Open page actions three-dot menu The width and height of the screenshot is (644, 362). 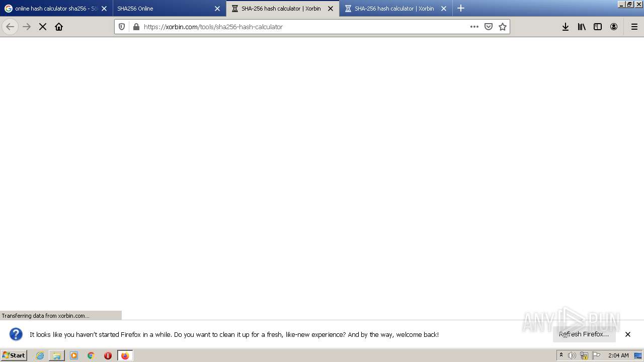474,27
